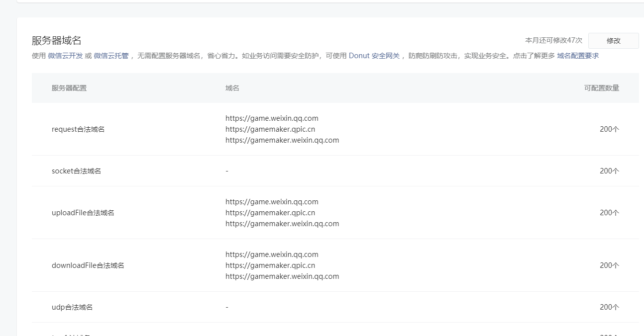Click the 可配置数量 column header
The image size is (644, 336).
(602, 88)
